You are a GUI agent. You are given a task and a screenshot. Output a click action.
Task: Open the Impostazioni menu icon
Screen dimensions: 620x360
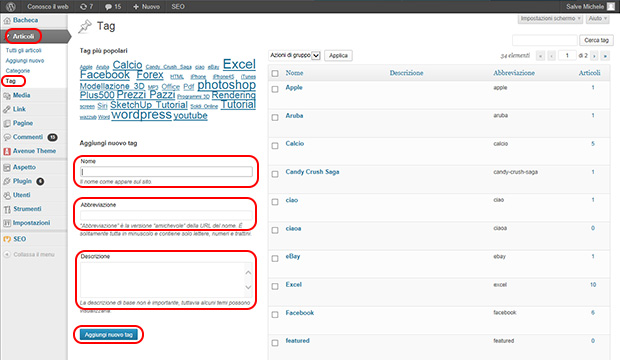pyautogui.click(x=7, y=223)
